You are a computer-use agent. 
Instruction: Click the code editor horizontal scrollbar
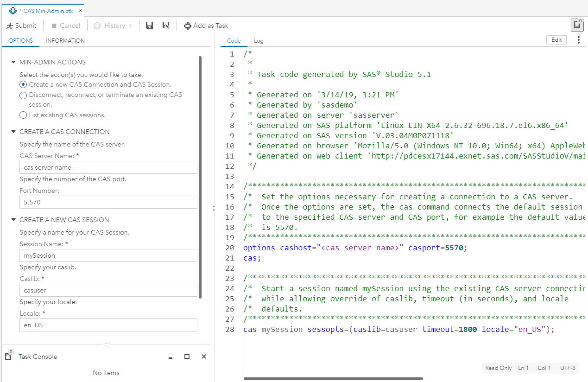click(x=333, y=379)
